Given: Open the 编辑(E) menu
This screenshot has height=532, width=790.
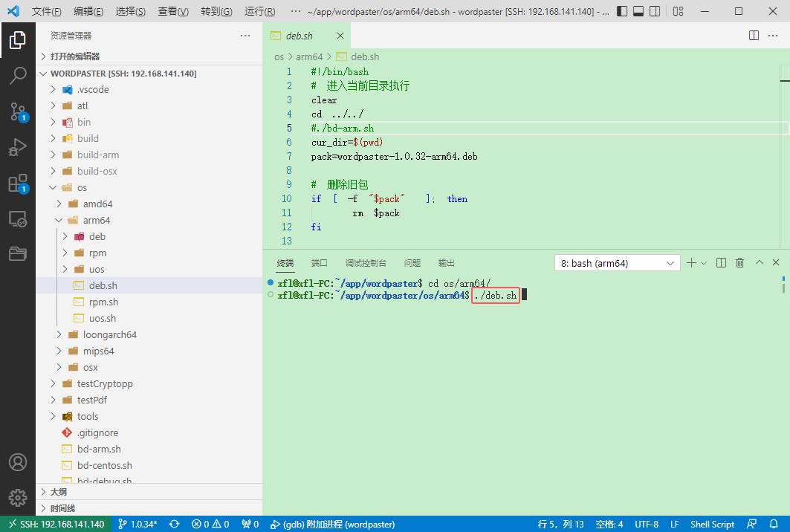Looking at the screenshot, I should click(89, 12).
